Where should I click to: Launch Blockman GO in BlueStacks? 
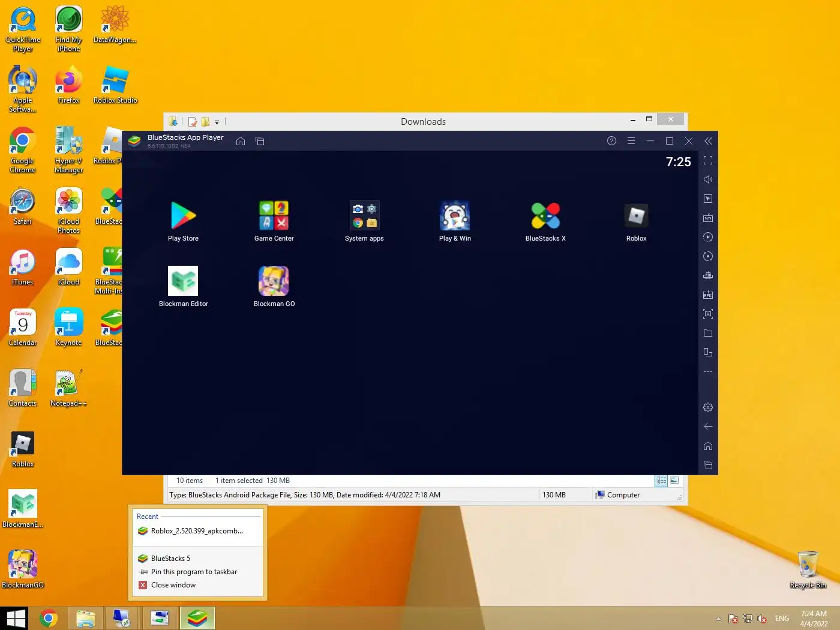[274, 286]
